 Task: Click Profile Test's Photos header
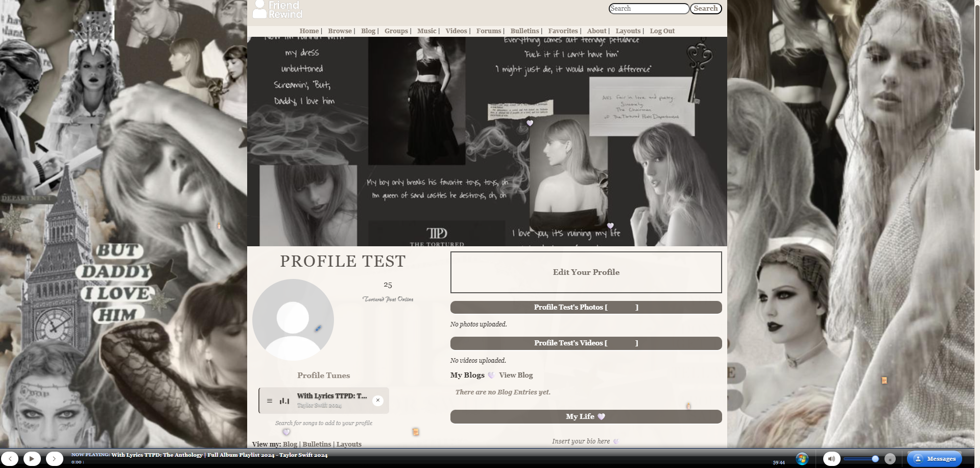pos(586,307)
